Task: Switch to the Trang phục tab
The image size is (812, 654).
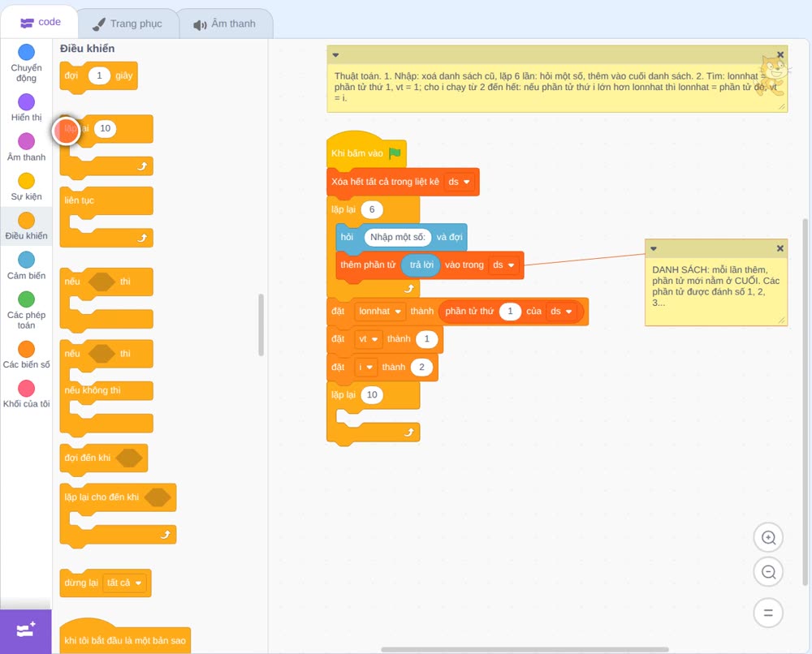Action: point(128,24)
